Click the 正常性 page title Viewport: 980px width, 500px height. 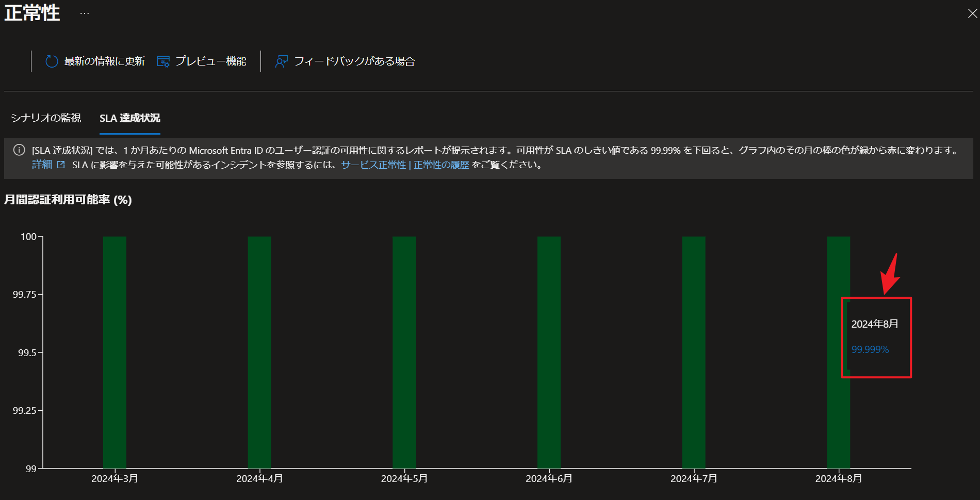click(32, 13)
